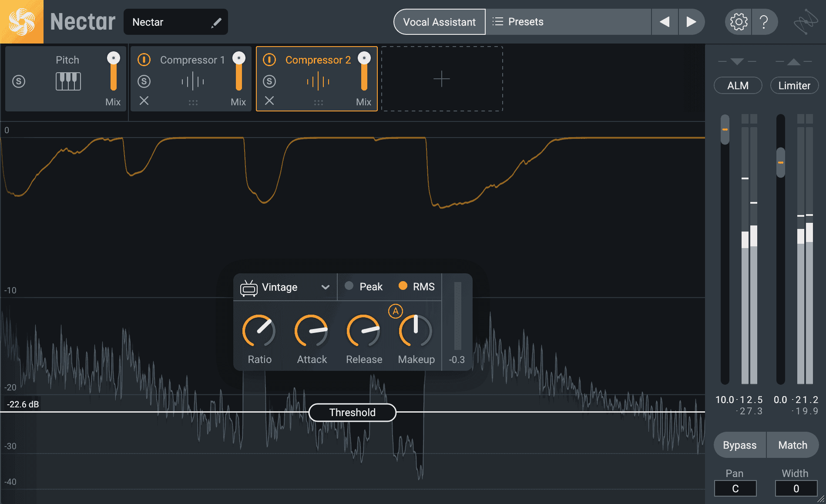The height and width of the screenshot is (504, 826).
Task: Click the Makeup knob
Action: point(416,331)
